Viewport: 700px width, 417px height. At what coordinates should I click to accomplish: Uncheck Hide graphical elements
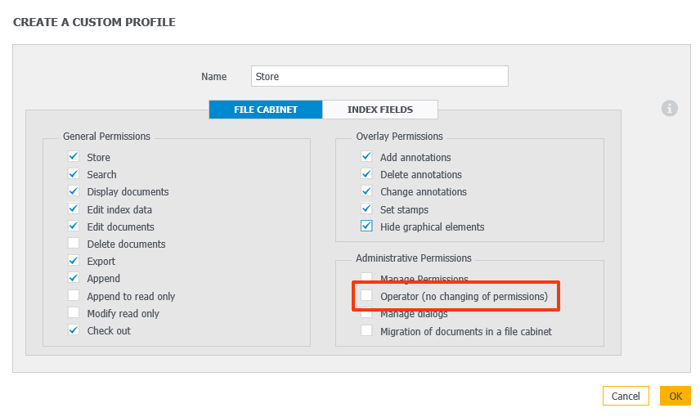[367, 227]
